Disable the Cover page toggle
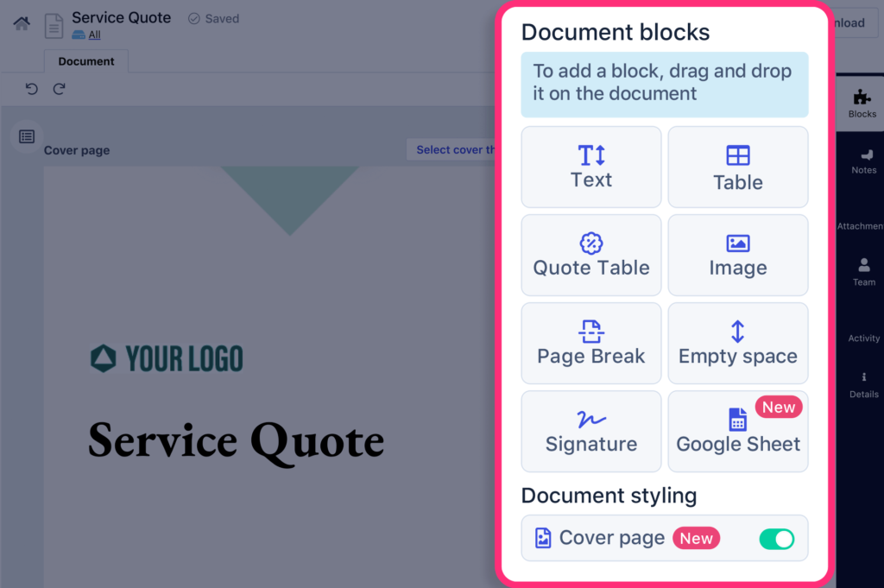Viewport: 884px width, 588px height. [x=776, y=538]
